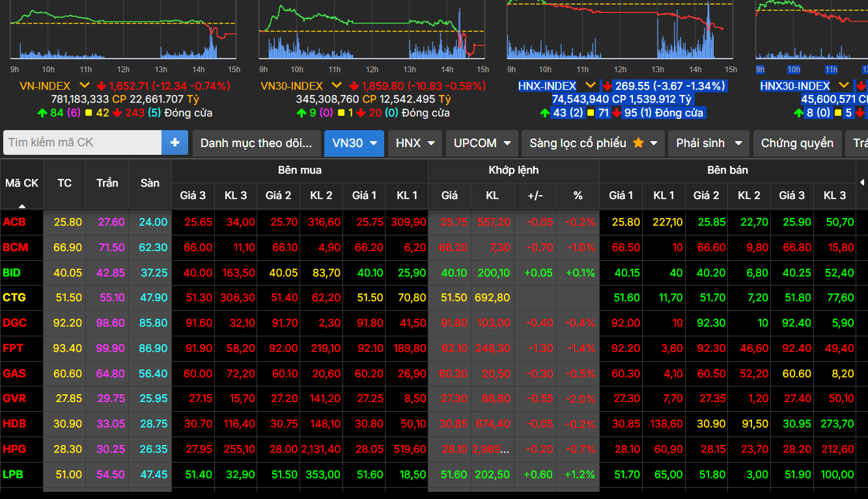
Task: Open the UPCOM dropdown list
Action: (482, 143)
